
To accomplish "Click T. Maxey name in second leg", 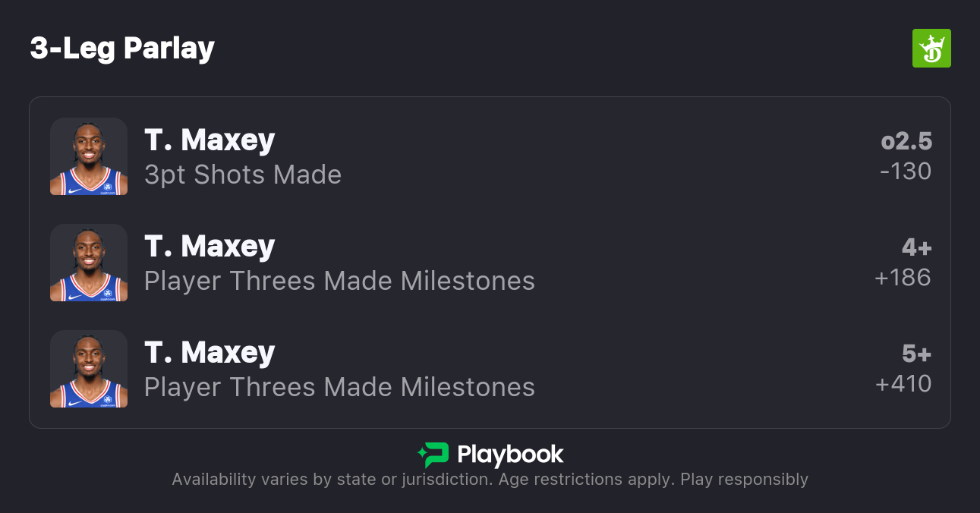I will point(210,247).
